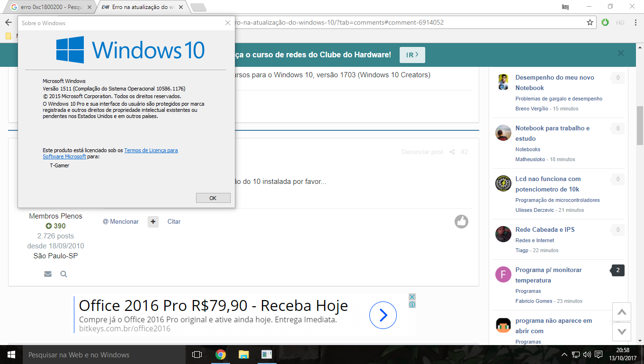
Task: Click the green extension icon in Chrome toolbar
Action: point(605,22)
